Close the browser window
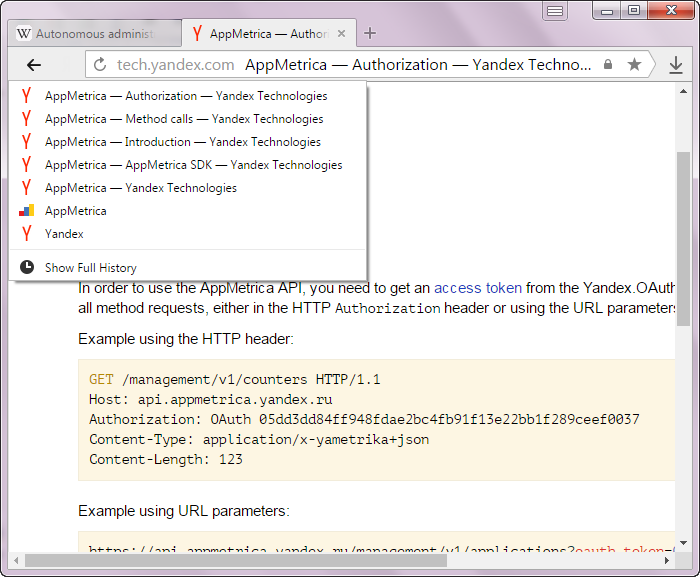 pos(671,10)
